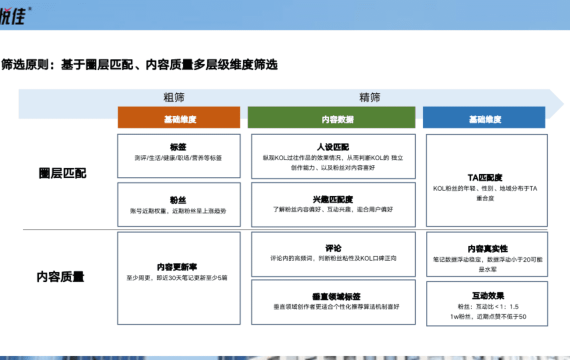The image size is (570, 360).
Task: Select the orange 基础维度 header block
Action: pos(179,117)
